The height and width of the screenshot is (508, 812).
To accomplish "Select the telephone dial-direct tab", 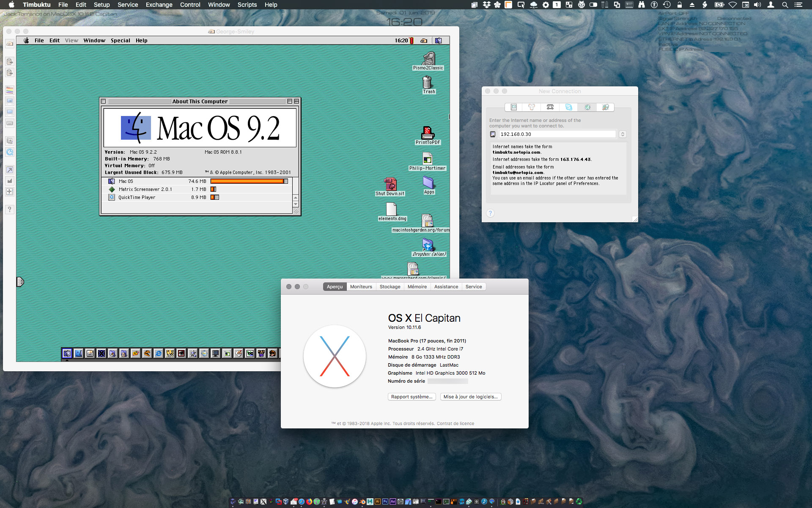I will pyautogui.click(x=550, y=107).
